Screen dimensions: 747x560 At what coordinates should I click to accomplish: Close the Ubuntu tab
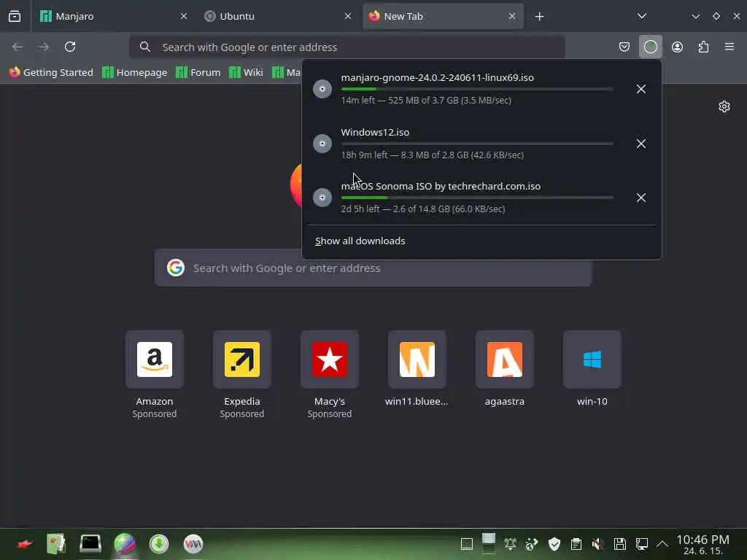(348, 16)
